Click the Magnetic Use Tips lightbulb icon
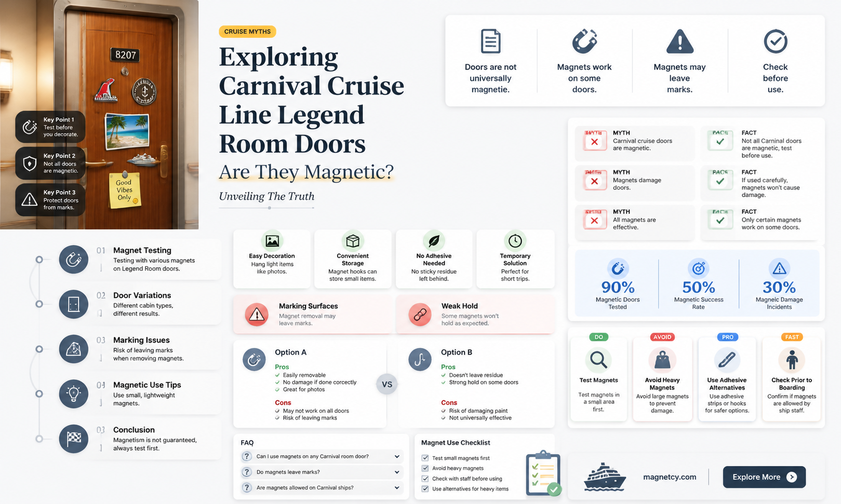Viewport: 841px width, 504px height. coord(73,393)
